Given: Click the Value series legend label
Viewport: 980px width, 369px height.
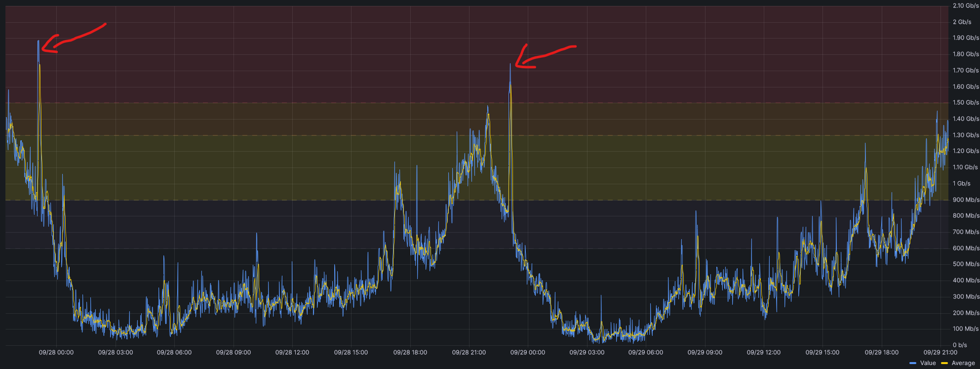Looking at the screenshot, I should 928,363.
